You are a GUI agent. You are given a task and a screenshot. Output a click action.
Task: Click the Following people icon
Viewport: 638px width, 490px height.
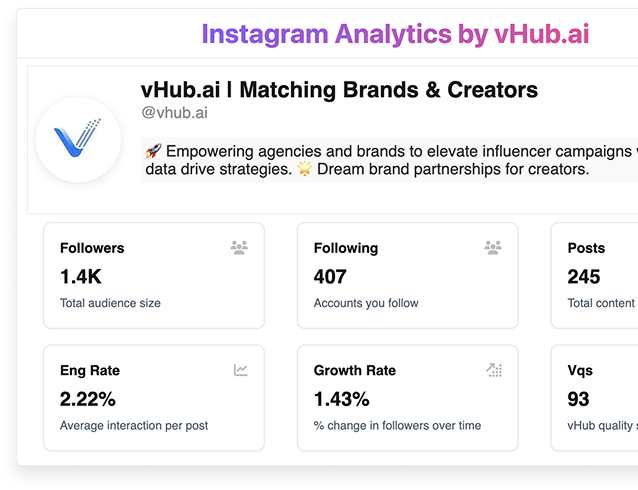tap(493, 247)
